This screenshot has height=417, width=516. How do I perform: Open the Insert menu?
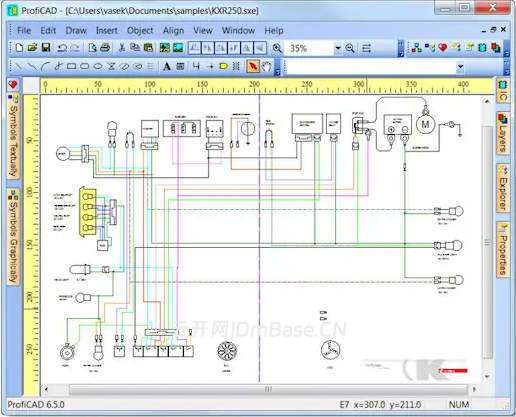tap(107, 31)
